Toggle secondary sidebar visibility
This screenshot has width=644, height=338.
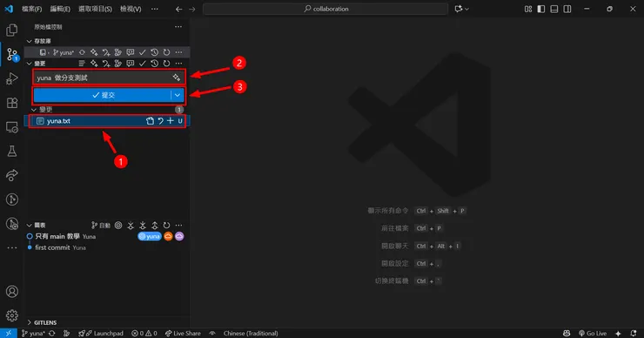[x=567, y=9]
